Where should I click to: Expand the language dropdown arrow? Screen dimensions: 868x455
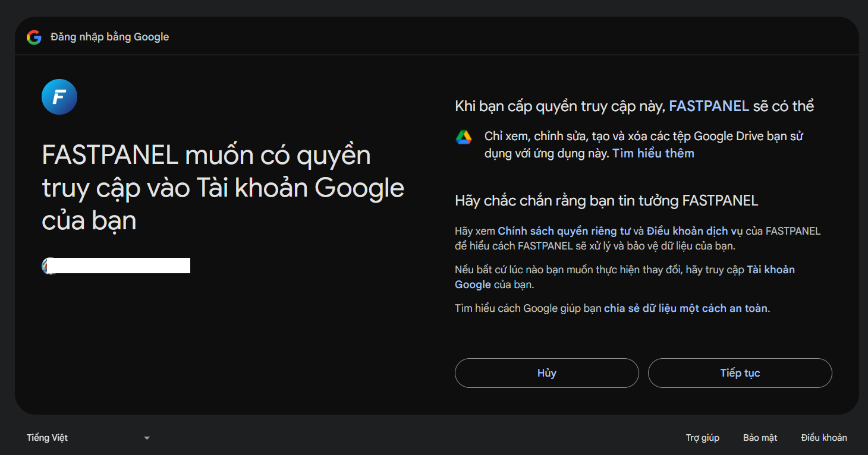tap(147, 438)
